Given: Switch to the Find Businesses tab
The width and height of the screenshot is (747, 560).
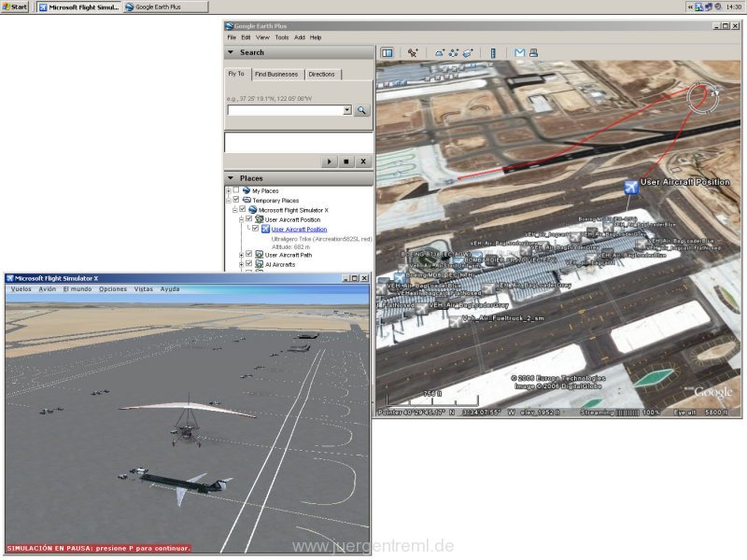Looking at the screenshot, I should click(276, 75).
